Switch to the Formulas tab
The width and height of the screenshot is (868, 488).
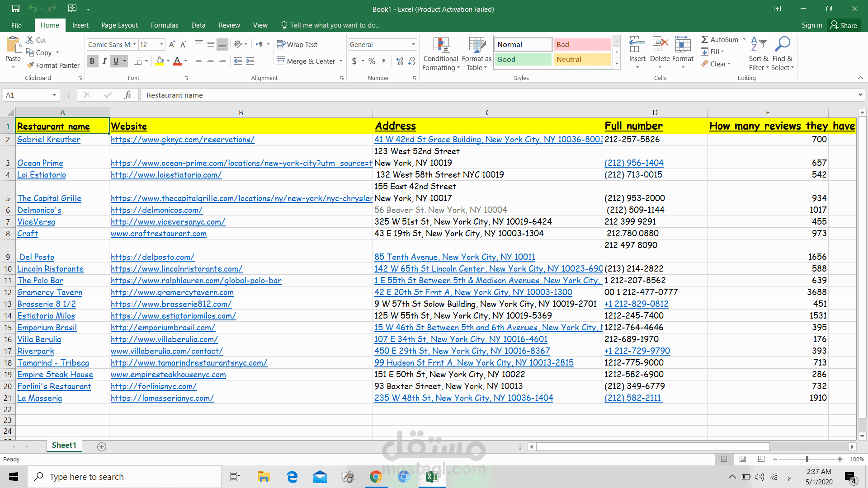pos(165,25)
